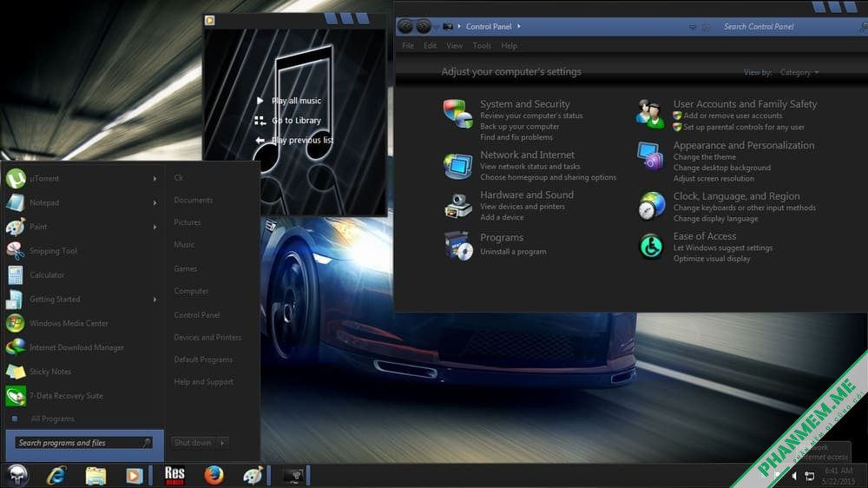Open the Help menu in Control Panel
Viewport: 868px width, 488px height.
pos(510,46)
